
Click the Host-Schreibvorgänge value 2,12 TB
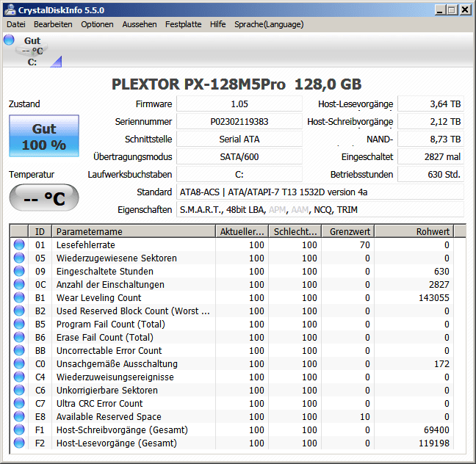point(430,121)
